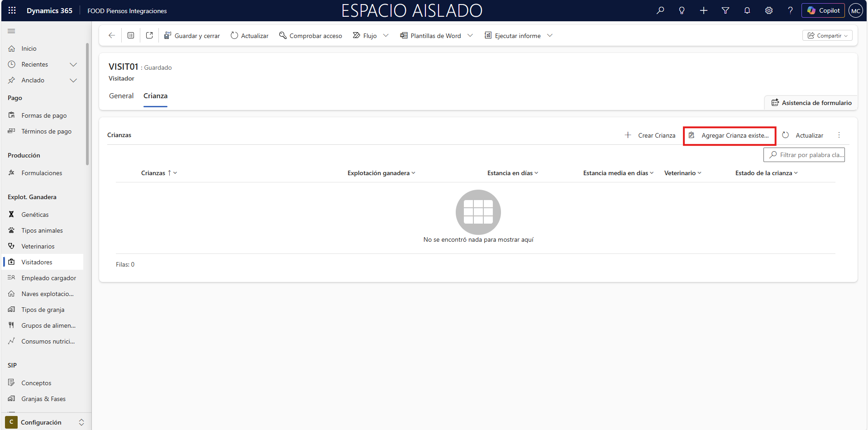Screen dimensions: 868x430
Task: Open Veterinarios in the sidebar
Action: tap(38, 246)
